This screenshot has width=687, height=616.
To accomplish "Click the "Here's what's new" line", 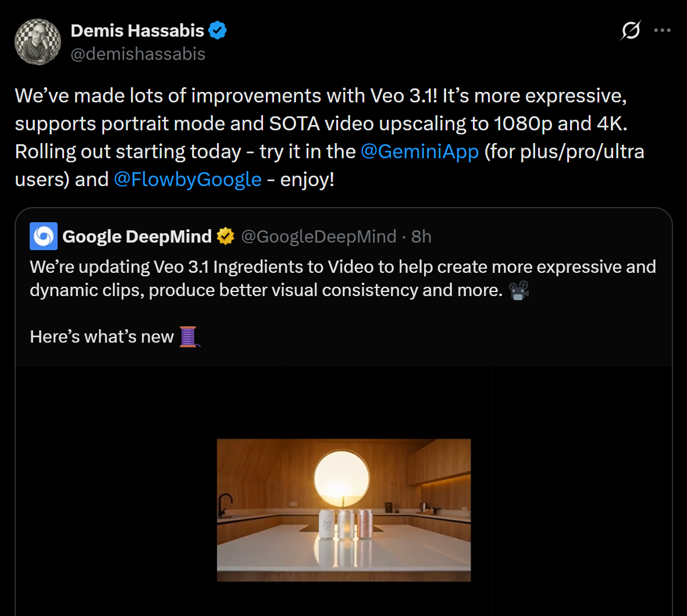I will click(x=102, y=337).
